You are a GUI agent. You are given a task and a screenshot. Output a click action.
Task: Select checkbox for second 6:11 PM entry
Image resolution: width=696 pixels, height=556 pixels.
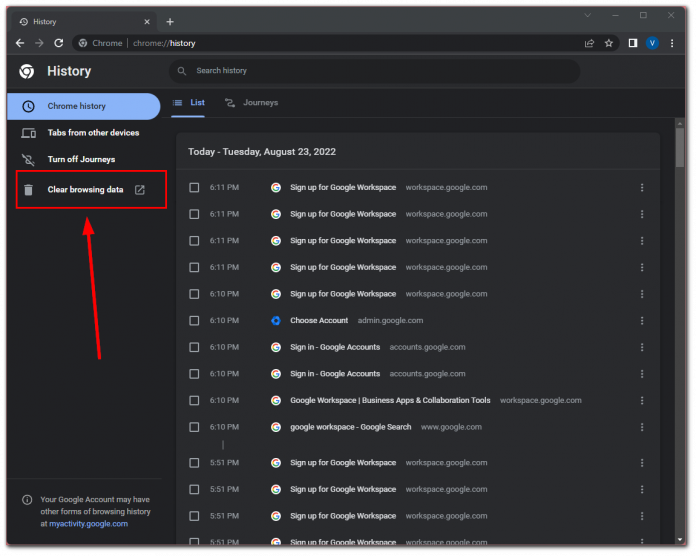(x=194, y=214)
